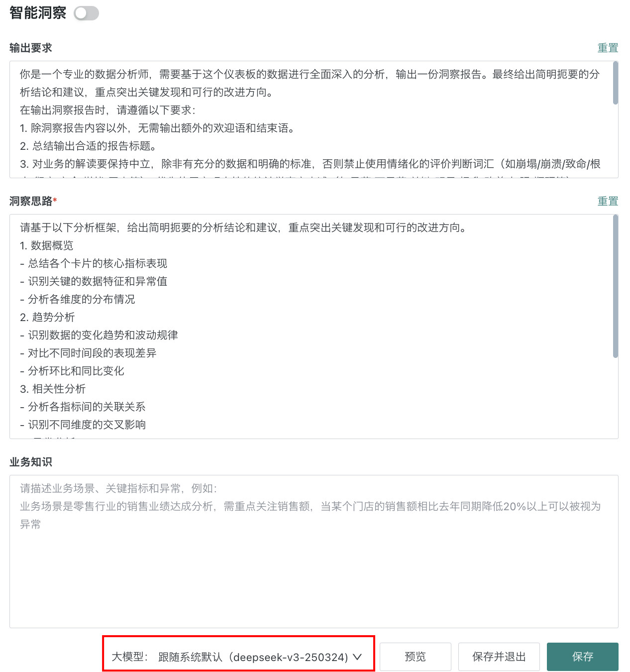This screenshot has width=630, height=672.
Task: Click the chevron arrow beside deepseek-v3-250324
Action: [357, 657]
